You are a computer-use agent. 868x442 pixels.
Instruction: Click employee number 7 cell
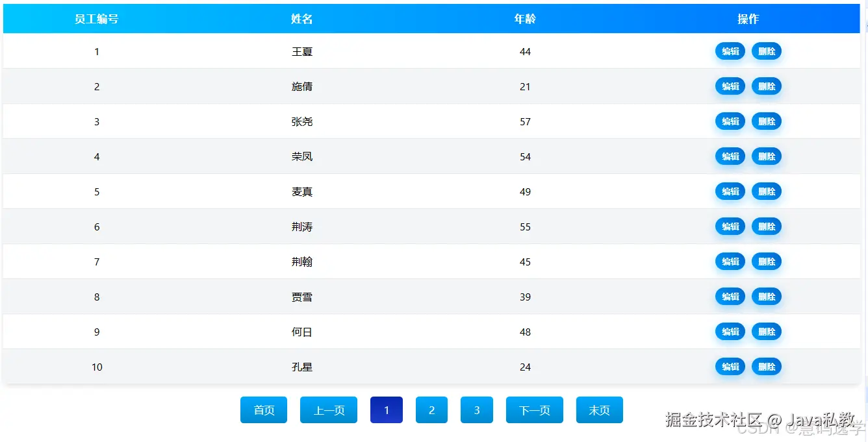click(x=97, y=262)
